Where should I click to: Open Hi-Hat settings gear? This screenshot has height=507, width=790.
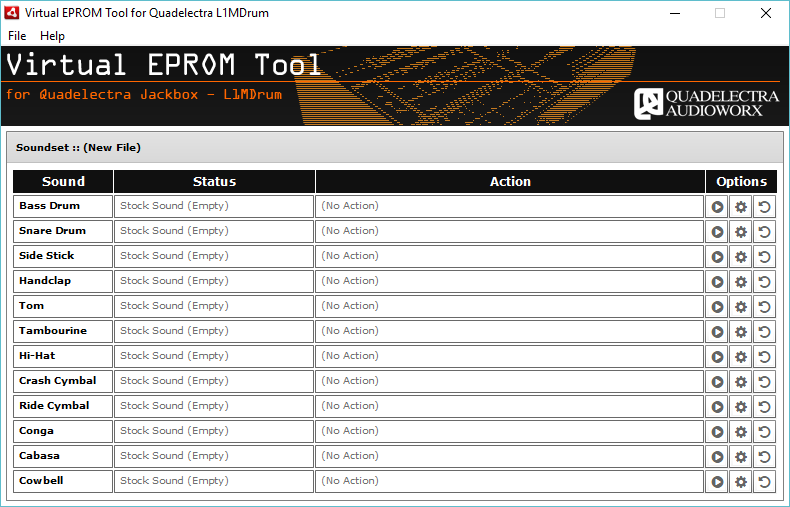point(741,357)
